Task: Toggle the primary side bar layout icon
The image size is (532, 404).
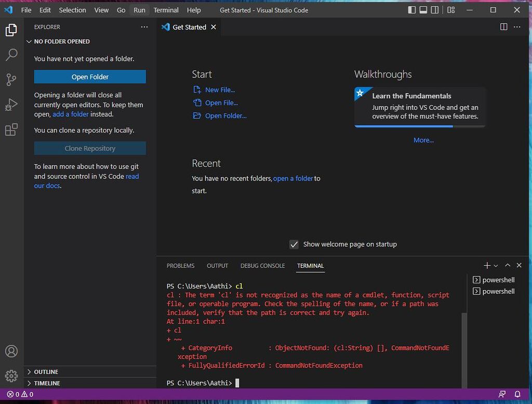Action: [x=411, y=10]
